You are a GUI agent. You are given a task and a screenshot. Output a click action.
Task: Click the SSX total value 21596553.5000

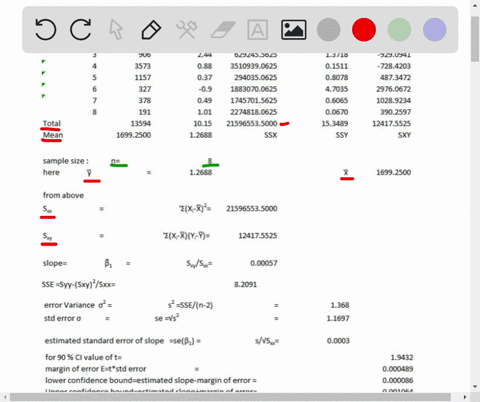[x=252, y=123]
